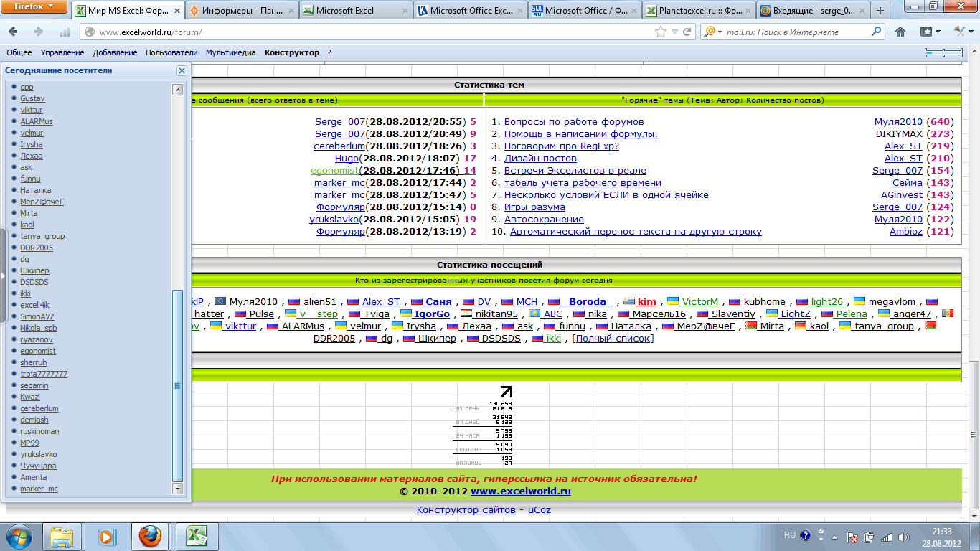Open the 'Мультимедиа' menu
Viewport: 980px width, 551px height.
(230, 52)
